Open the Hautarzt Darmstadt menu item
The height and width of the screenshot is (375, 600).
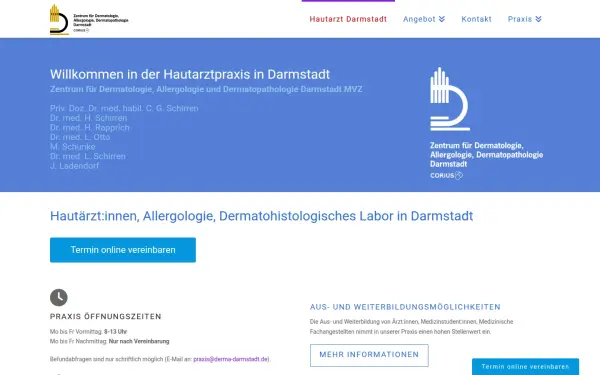pyautogui.click(x=348, y=19)
